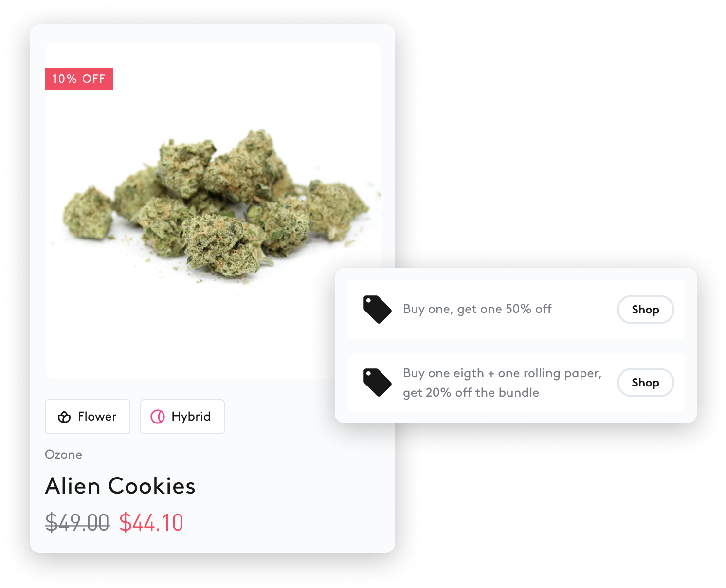Click the 'get 20% off the bundle' text

tap(471, 393)
